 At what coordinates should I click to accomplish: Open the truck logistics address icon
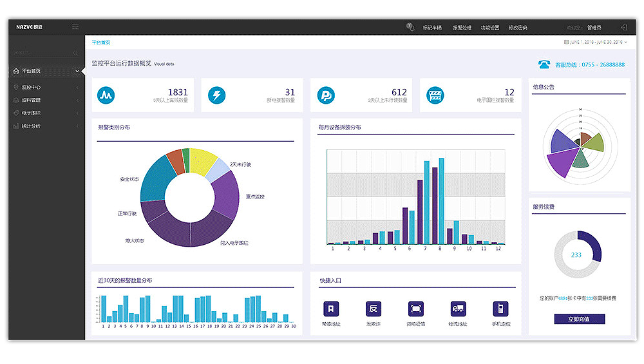tap(458, 309)
